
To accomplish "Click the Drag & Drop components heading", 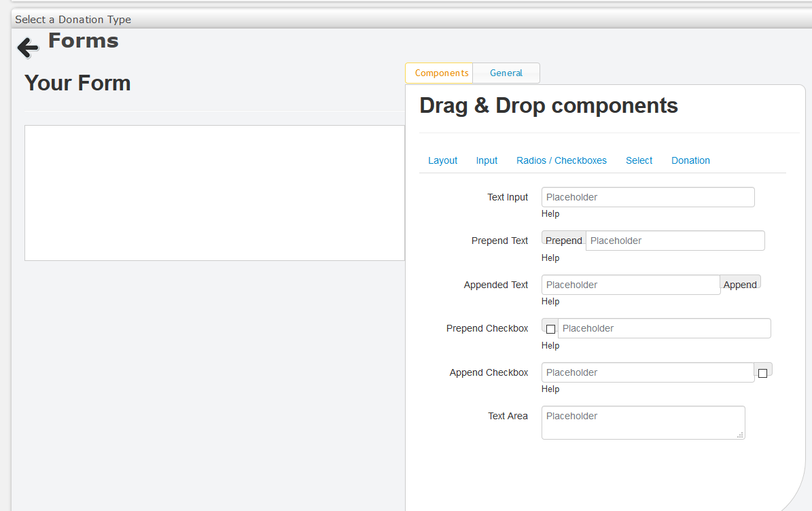I will coord(548,105).
